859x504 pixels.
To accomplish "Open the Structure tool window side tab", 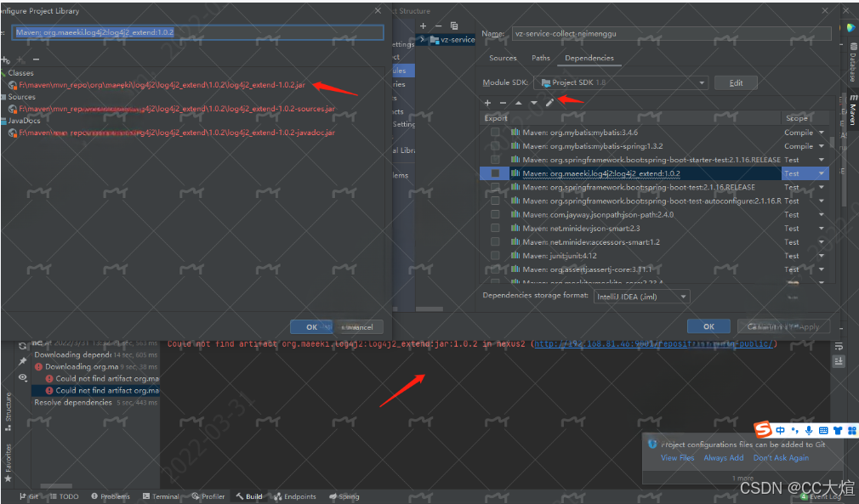I will click(x=9, y=411).
